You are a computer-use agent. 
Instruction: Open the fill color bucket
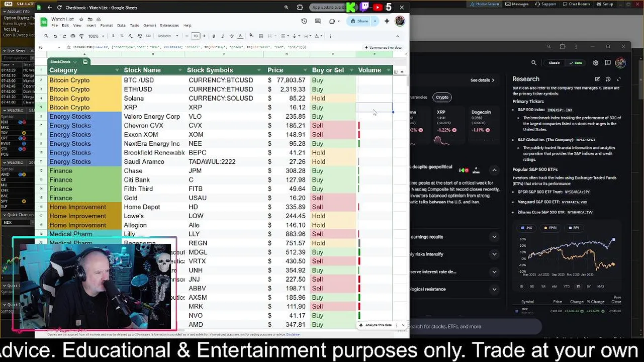coord(251,36)
